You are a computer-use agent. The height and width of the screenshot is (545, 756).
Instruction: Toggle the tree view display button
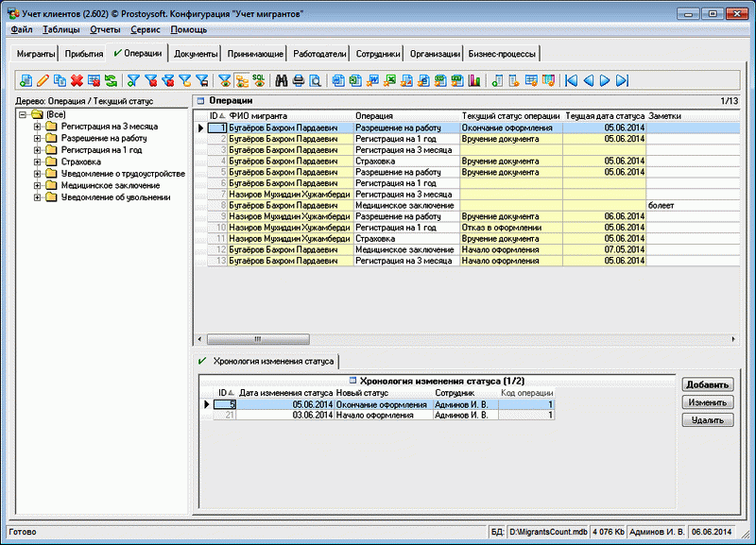pos(240,80)
